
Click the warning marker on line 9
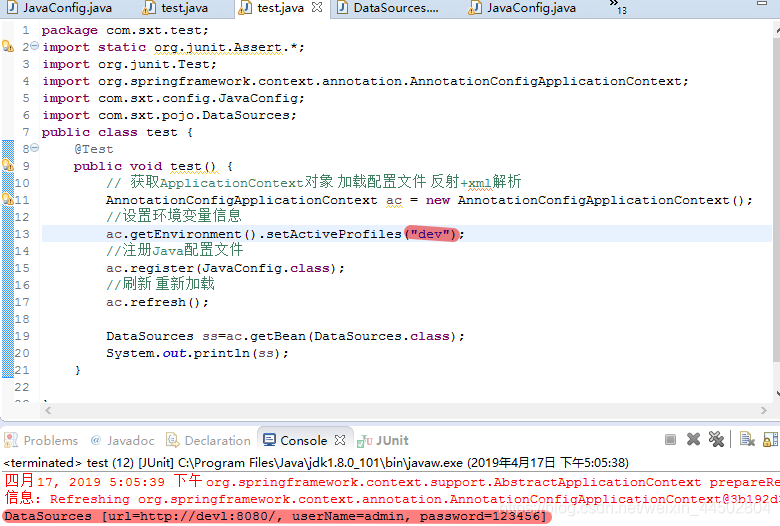pyautogui.click(x=8, y=165)
